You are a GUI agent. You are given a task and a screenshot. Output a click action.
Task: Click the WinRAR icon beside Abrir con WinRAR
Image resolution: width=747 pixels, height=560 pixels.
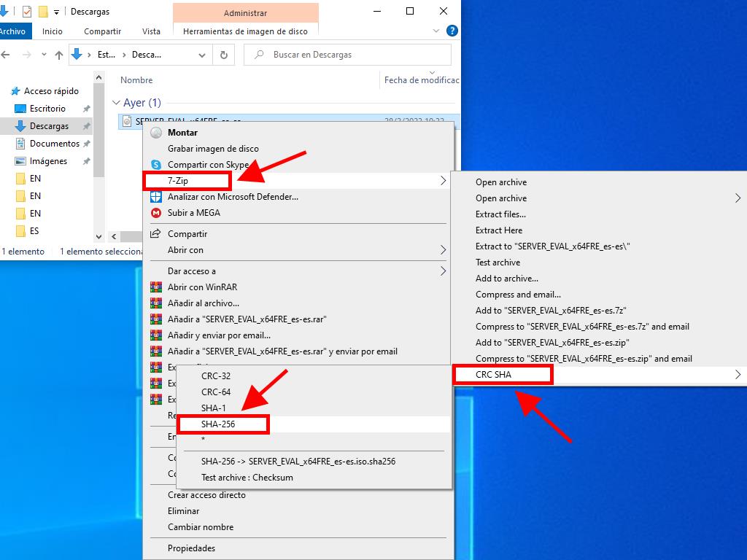[x=155, y=287]
